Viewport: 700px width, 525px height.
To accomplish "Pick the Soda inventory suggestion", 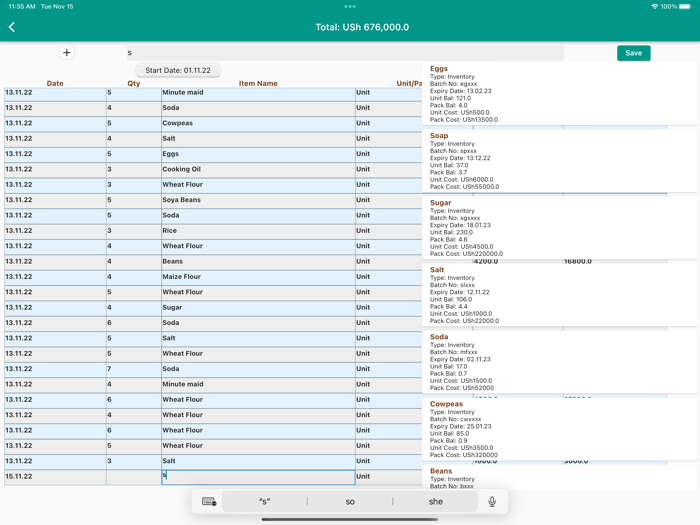I will [559, 362].
